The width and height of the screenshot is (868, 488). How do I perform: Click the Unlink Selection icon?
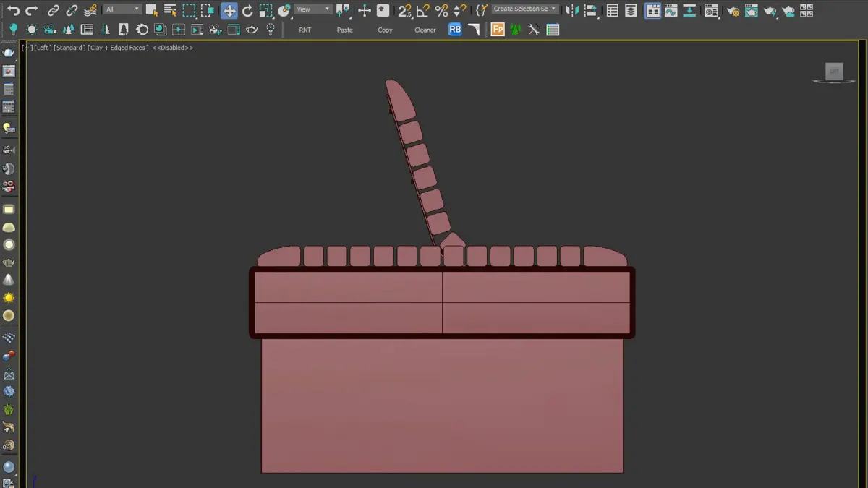pyautogui.click(x=72, y=10)
